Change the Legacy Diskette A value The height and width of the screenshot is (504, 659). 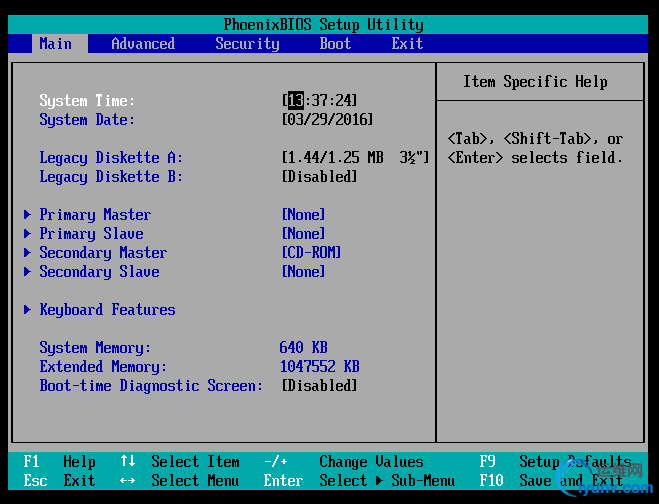[355, 158]
